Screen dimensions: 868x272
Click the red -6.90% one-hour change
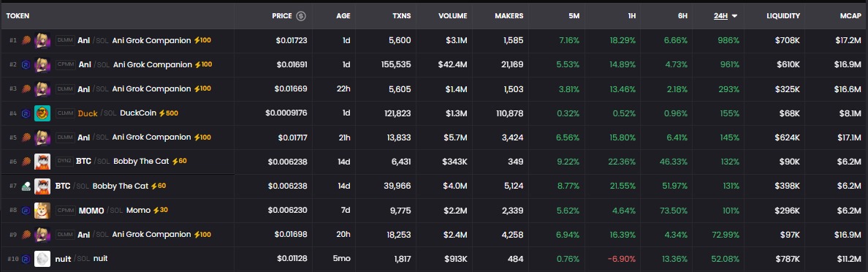622,259
